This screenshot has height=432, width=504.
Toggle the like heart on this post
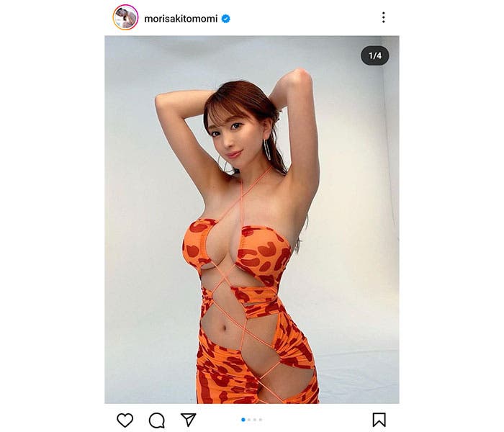(x=125, y=420)
